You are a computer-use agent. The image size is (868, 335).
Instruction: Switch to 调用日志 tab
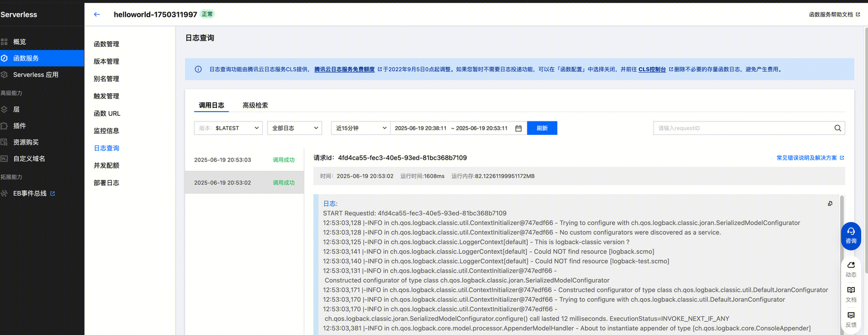tap(211, 105)
